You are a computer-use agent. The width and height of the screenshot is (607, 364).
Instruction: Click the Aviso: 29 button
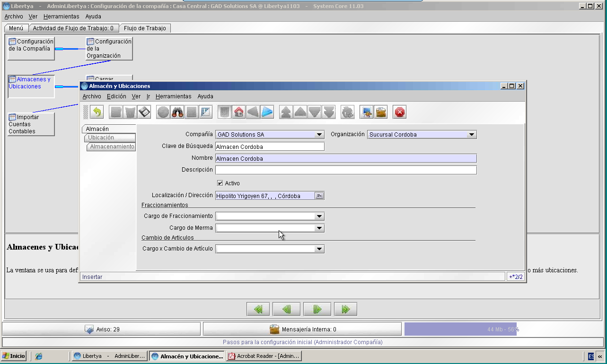tap(102, 329)
